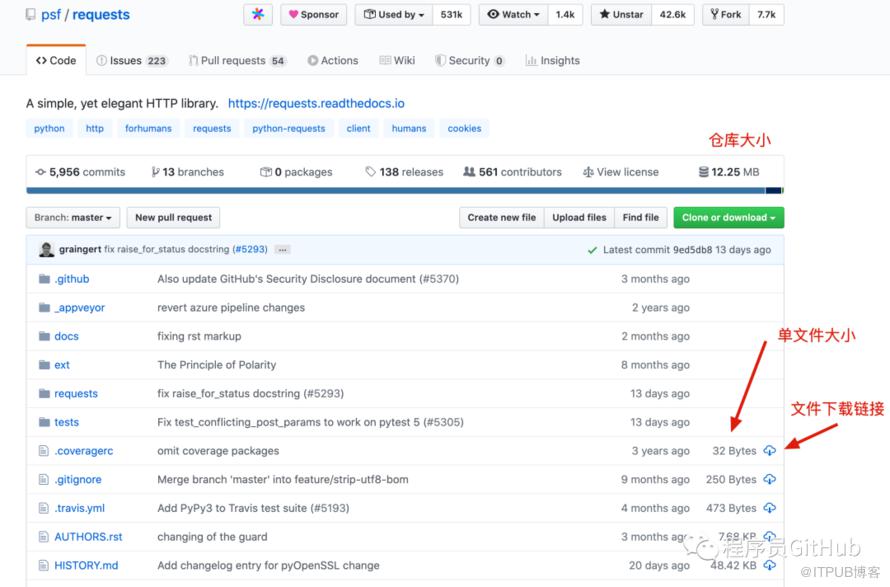Click the _appveyor folder icon
The height and width of the screenshot is (587, 890).
click(x=44, y=308)
